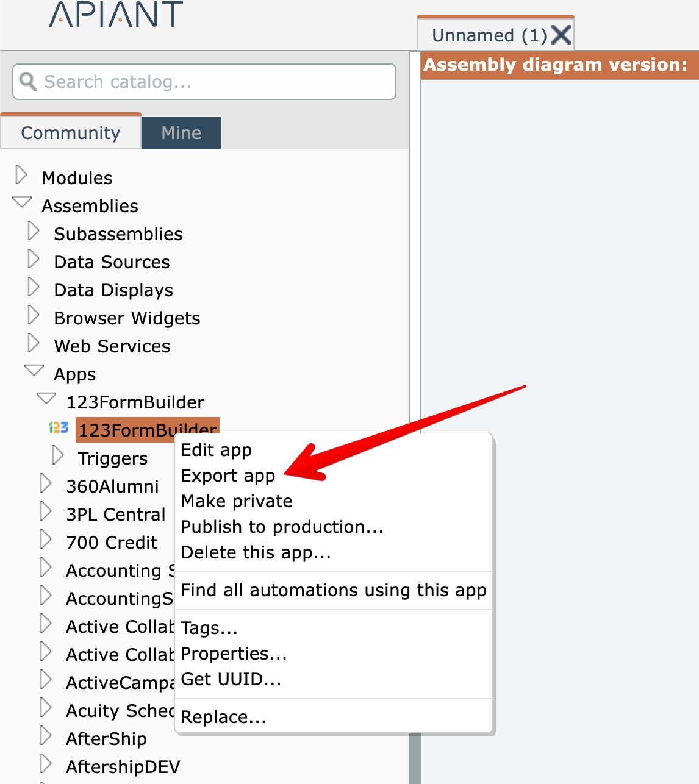This screenshot has width=699, height=784.
Task: Switch to the Community tab
Action: click(71, 133)
